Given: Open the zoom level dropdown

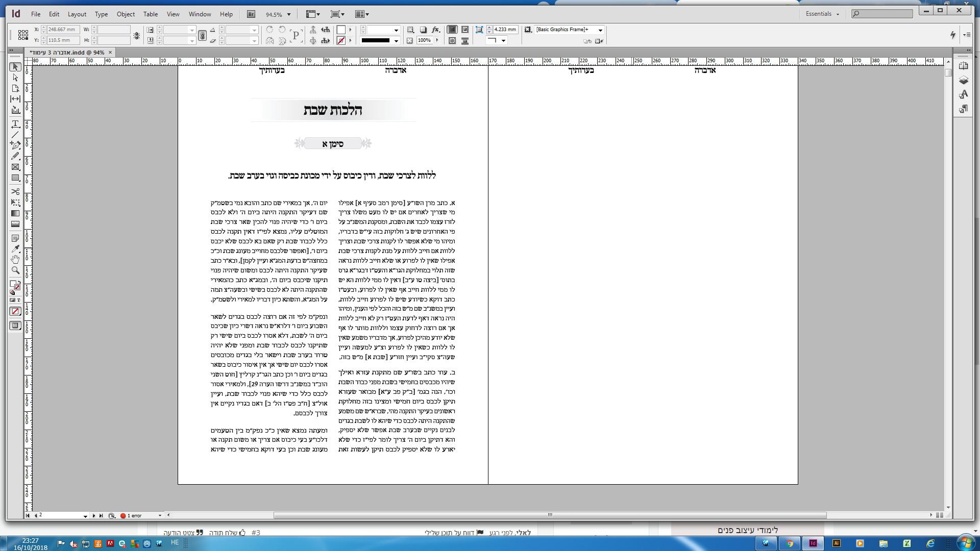Looking at the screenshot, I should pyautogui.click(x=289, y=14).
